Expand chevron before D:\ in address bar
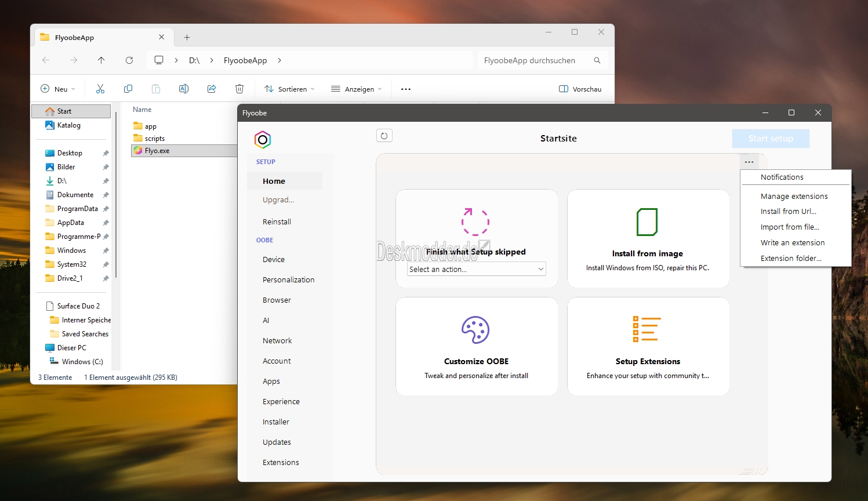868x501 pixels. [176, 60]
